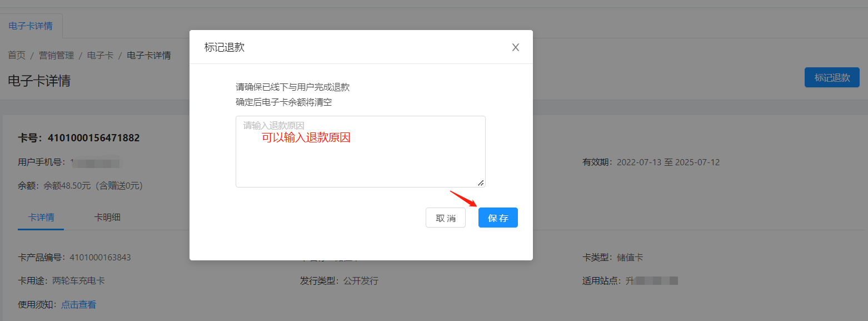Click the blue 标记退款 page button
This screenshot has width=868, height=321.
point(831,78)
